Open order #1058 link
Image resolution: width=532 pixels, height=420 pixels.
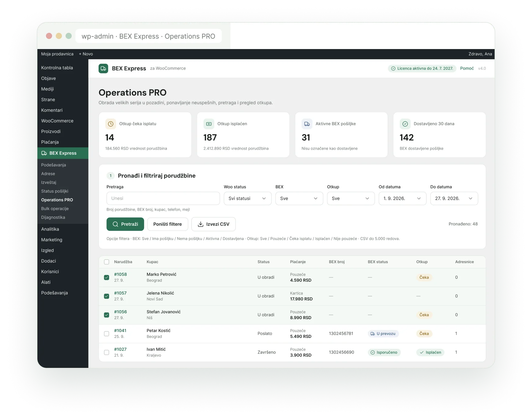click(120, 274)
